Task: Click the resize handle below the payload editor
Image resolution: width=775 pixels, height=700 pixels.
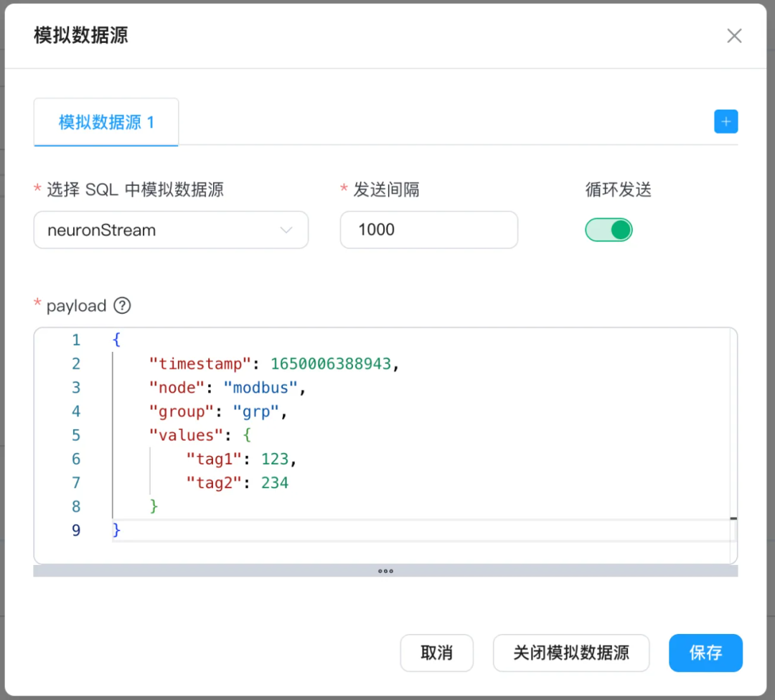Action: [385, 571]
